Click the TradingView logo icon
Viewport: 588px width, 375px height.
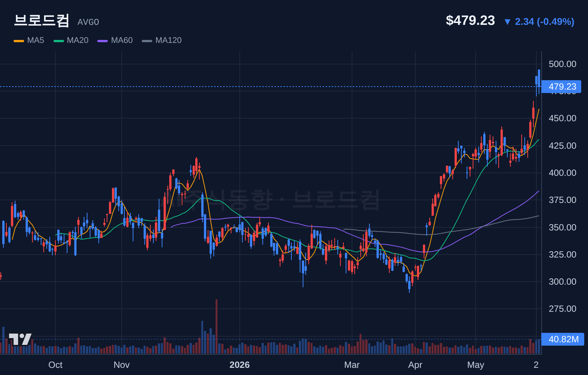pos(20,339)
